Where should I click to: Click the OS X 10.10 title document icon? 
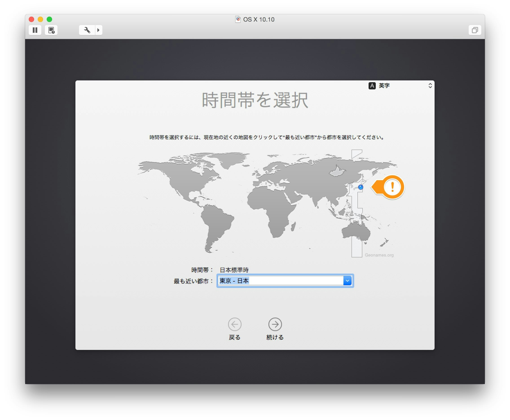238,19
